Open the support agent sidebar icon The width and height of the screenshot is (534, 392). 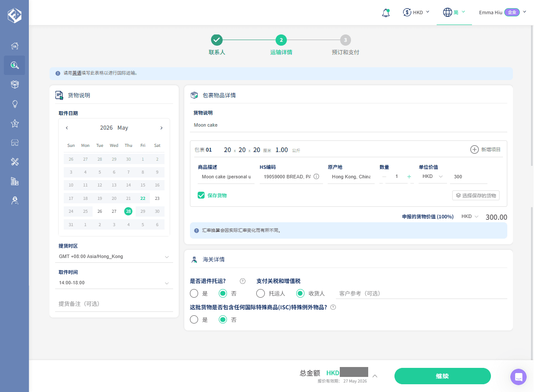pyautogui.click(x=15, y=200)
